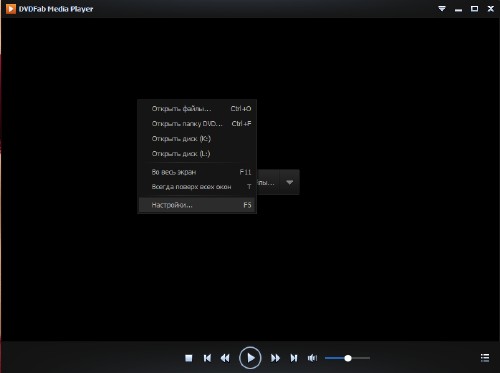Jump to the previous track
Screen dimensions: 500x373
coord(207,358)
